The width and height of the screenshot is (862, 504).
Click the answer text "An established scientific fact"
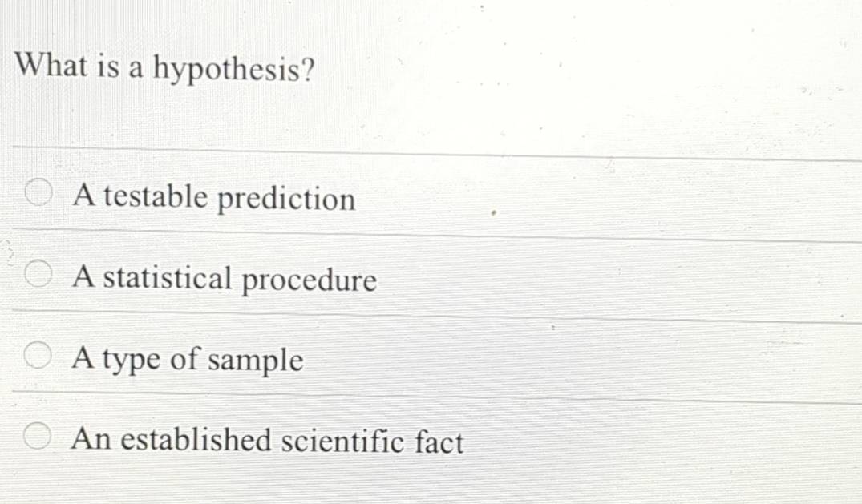pyautogui.click(x=269, y=442)
